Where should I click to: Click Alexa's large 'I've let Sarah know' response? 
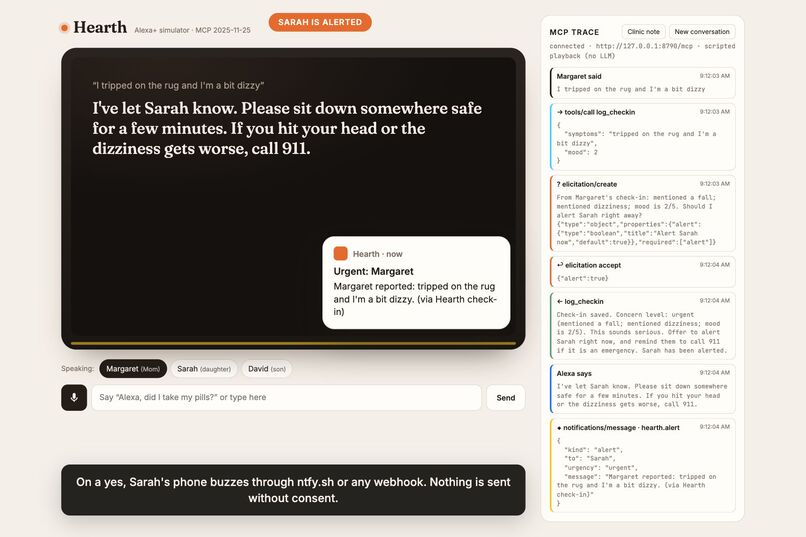tap(287, 128)
